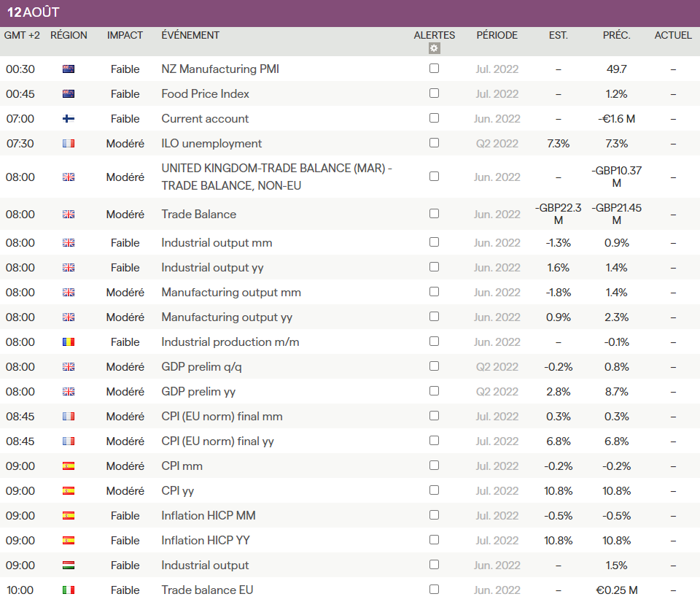This screenshot has height=602, width=700.
Task: Check alert box for Current account
Action: (434, 118)
